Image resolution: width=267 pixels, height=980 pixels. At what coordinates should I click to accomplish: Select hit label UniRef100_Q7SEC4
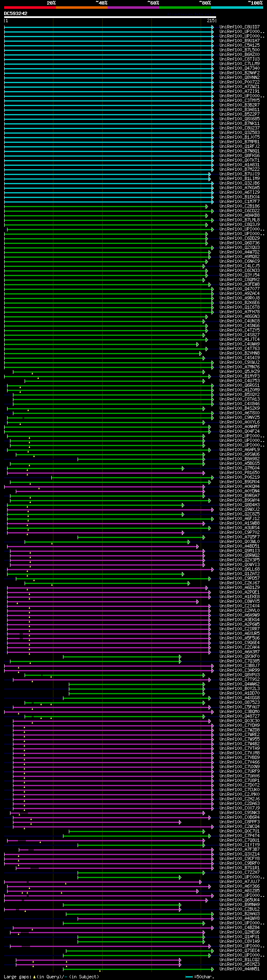coord(239,951)
